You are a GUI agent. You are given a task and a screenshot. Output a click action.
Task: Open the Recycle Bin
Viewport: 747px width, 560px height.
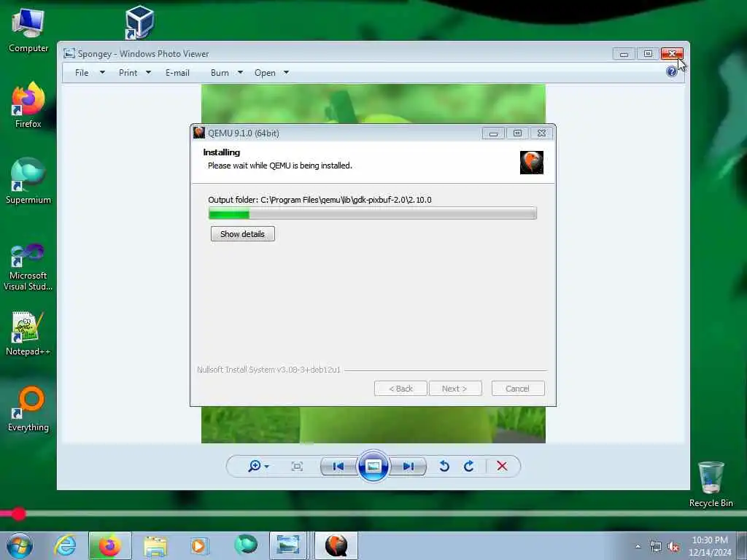click(711, 484)
